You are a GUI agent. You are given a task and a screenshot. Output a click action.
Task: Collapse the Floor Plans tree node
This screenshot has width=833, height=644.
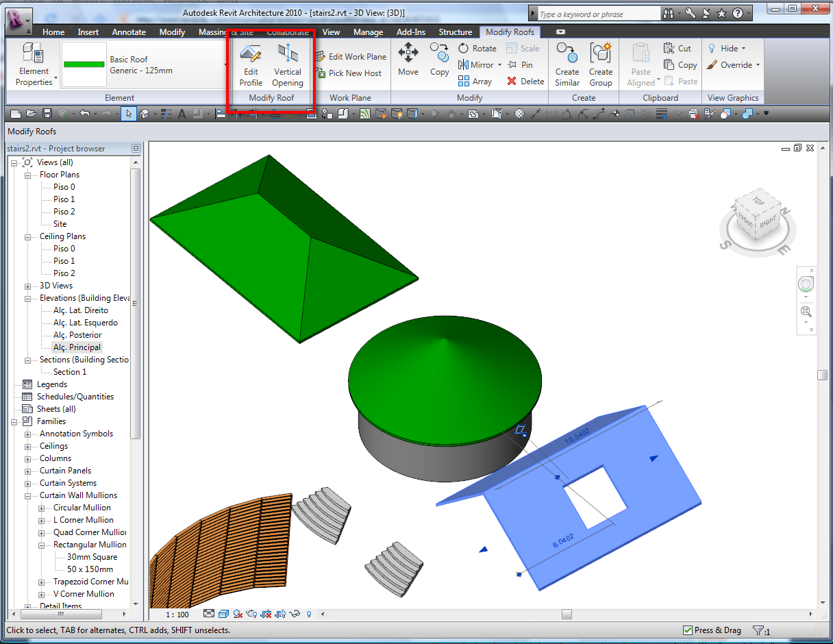click(x=28, y=175)
